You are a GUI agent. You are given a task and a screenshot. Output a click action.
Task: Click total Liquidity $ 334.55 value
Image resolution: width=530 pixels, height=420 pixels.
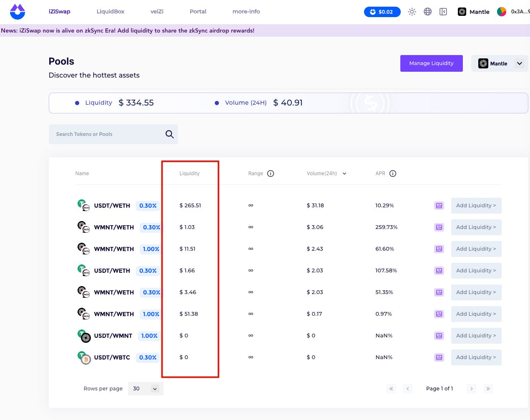click(136, 103)
